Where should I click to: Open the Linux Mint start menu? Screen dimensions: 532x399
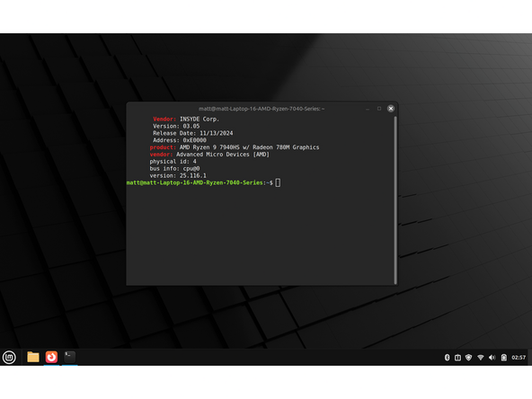9,358
